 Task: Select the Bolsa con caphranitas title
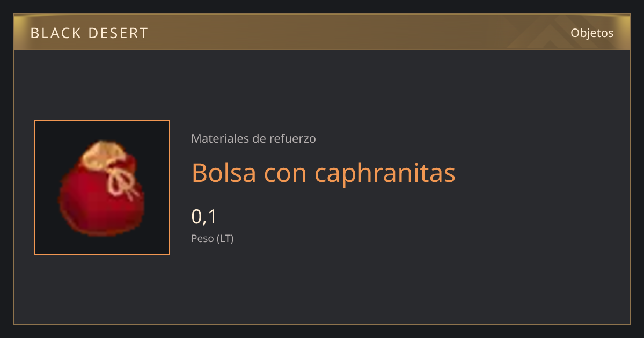coord(323,173)
